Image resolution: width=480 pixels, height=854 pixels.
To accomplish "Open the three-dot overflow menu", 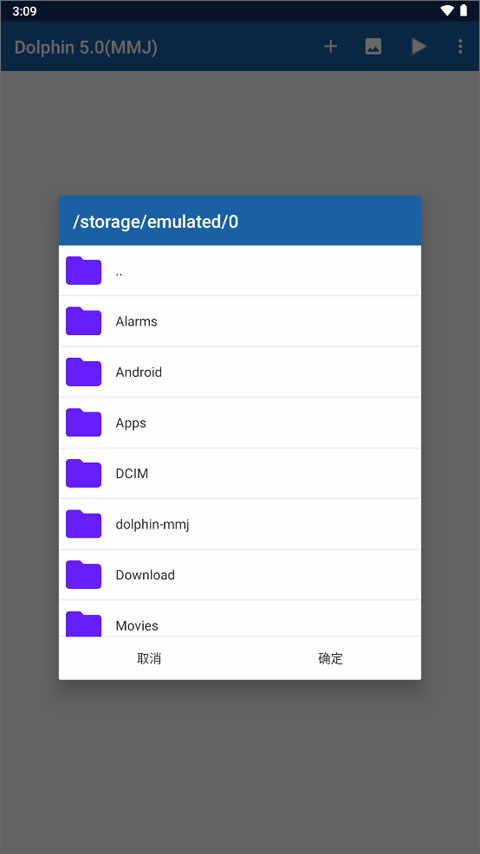I will [x=460, y=47].
